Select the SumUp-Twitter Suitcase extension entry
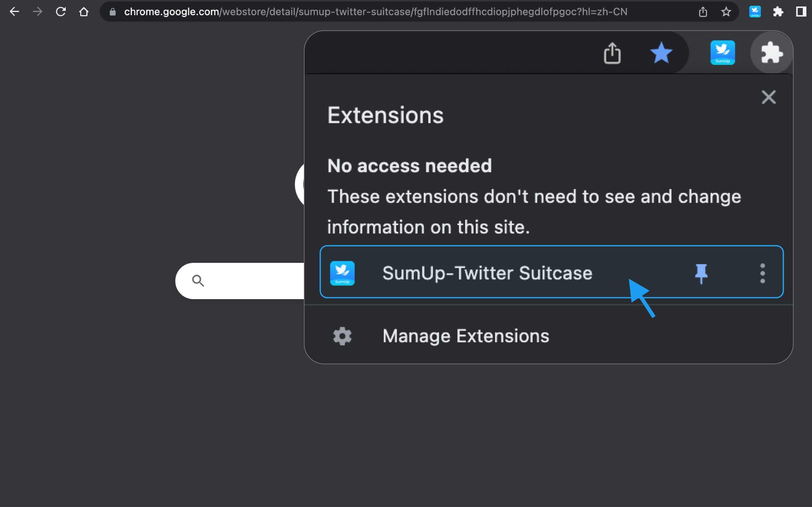Screen dimensions: 812x507 pos(552,272)
